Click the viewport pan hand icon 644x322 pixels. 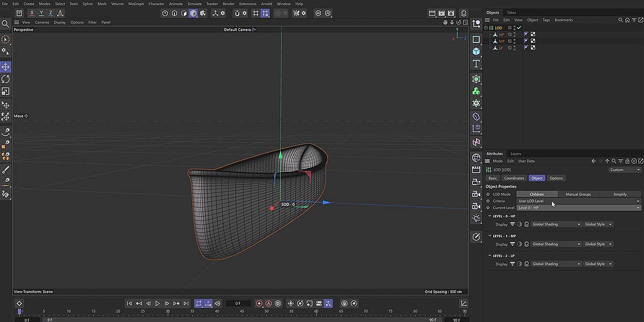[x=445, y=23]
